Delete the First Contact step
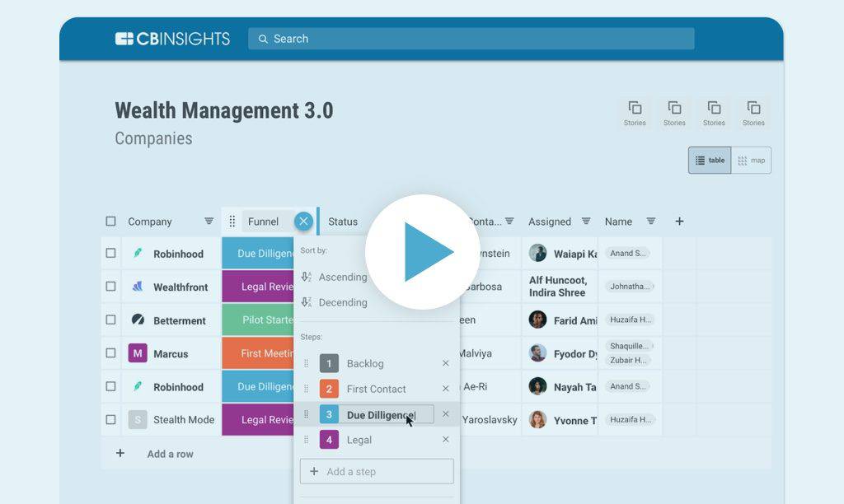 click(x=445, y=389)
